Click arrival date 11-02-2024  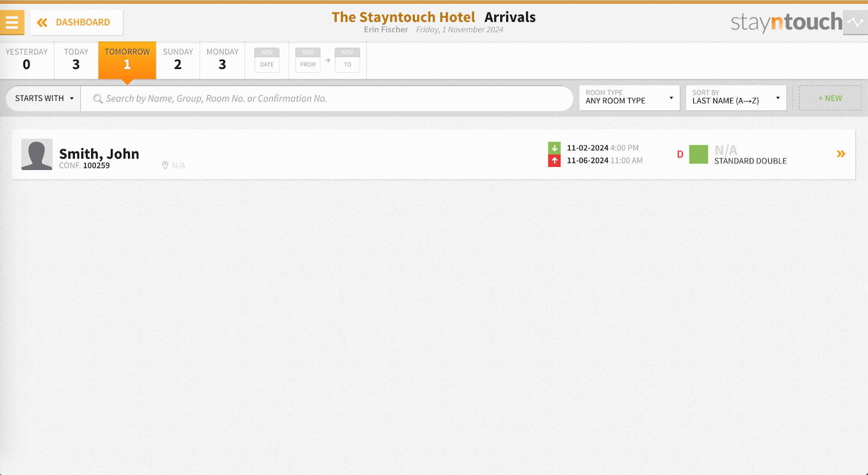pos(588,148)
